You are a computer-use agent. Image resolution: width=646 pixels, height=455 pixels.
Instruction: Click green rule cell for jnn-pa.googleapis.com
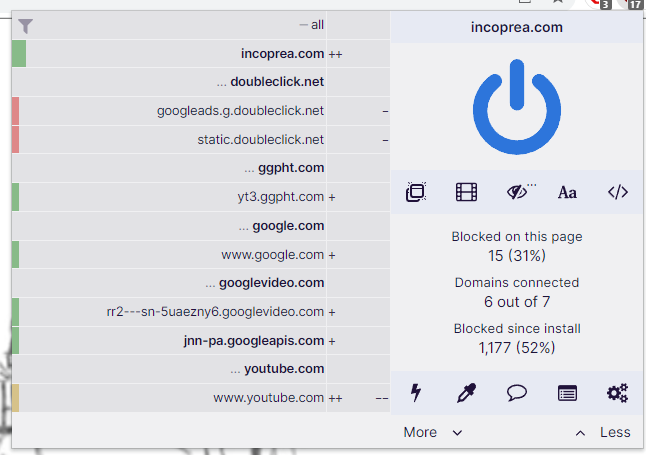(16, 341)
